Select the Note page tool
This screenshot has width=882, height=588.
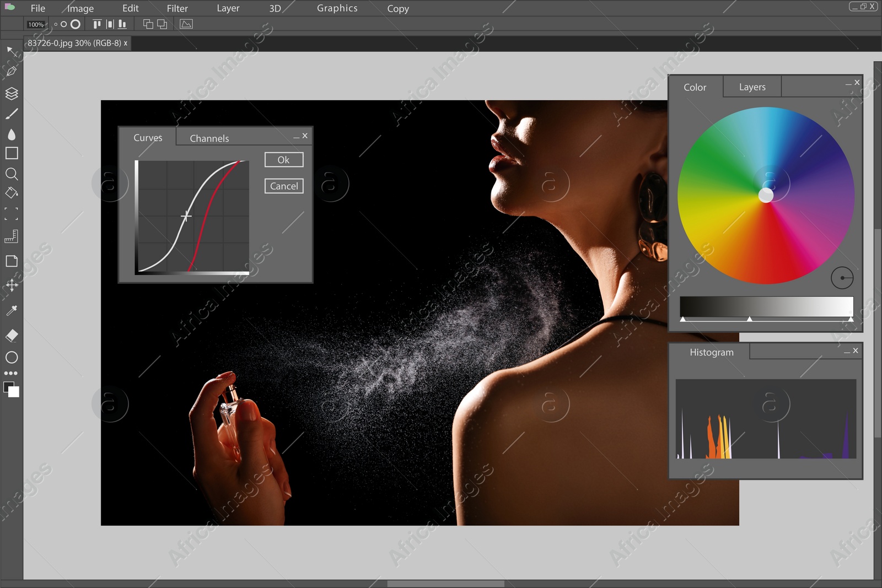point(12,261)
